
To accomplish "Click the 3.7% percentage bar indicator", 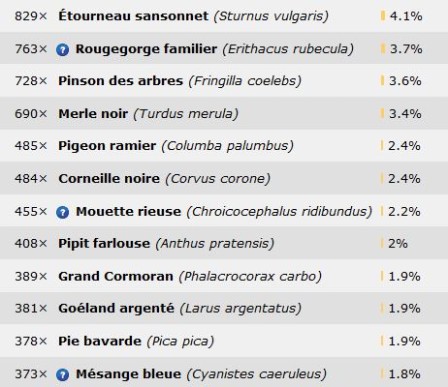I will (383, 49).
